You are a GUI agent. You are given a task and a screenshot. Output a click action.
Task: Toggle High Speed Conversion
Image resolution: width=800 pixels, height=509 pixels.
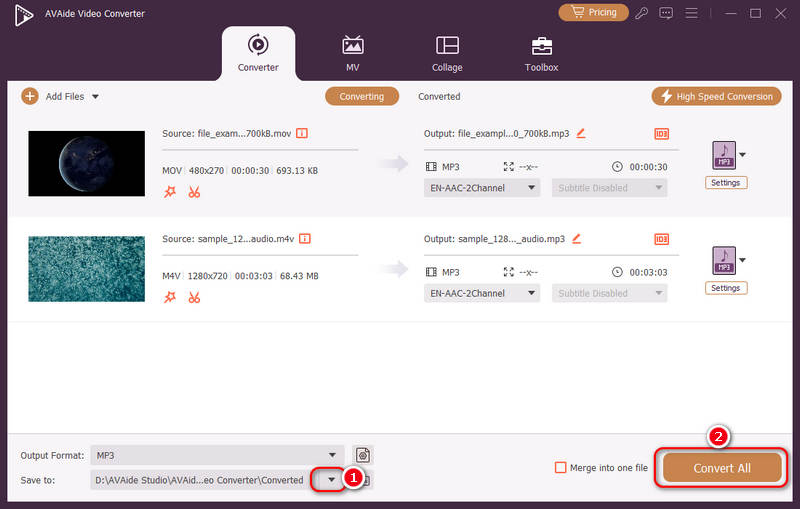[x=715, y=96]
